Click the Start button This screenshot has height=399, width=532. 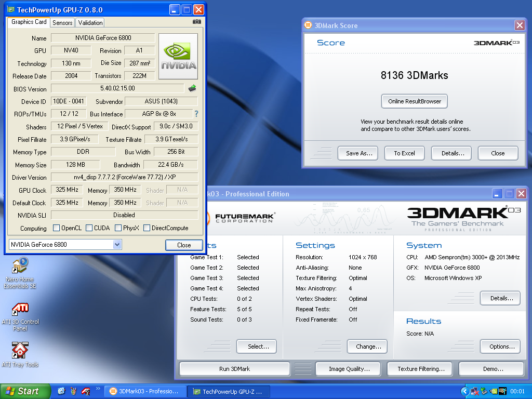25,391
